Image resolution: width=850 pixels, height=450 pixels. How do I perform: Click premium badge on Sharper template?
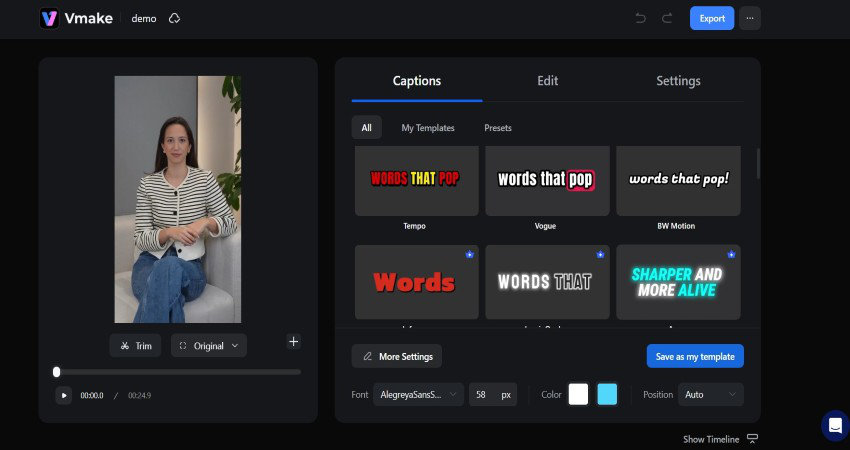click(731, 254)
